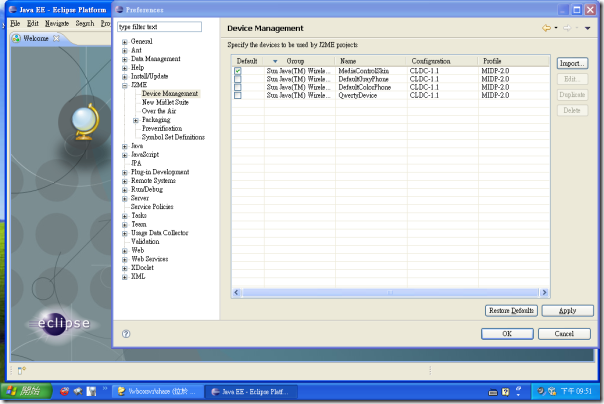Click the system tray help icon
This screenshot has height=404, width=604.
click(x=505, y=392)
